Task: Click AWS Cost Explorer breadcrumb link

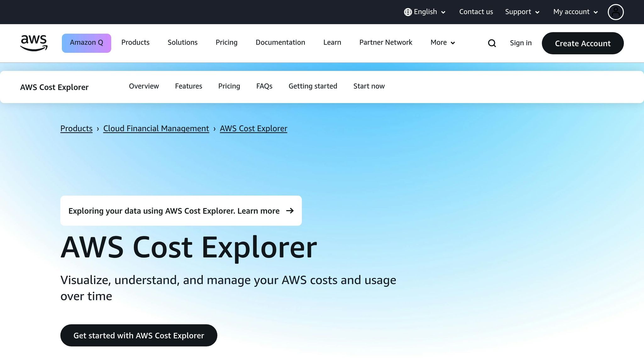Action: click(x=253, y=129)
